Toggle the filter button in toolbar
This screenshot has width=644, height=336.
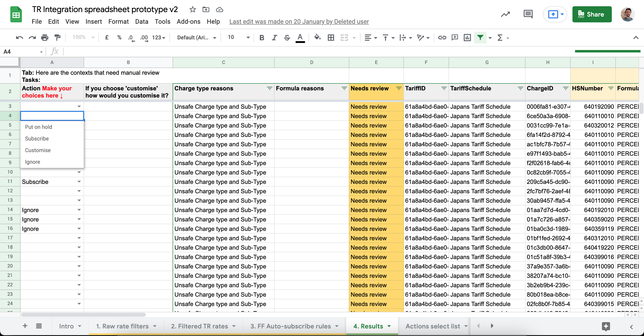[480, 38]
